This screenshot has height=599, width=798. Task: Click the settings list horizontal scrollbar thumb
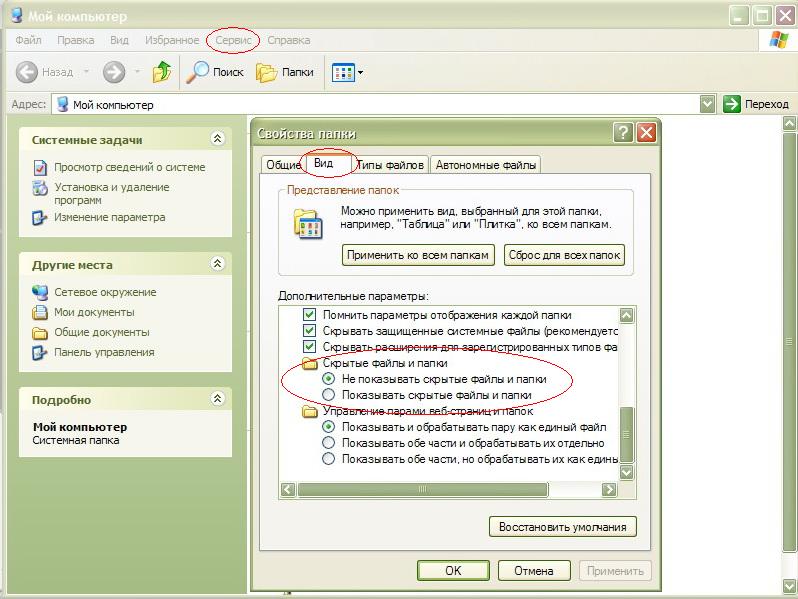point(422,489)
